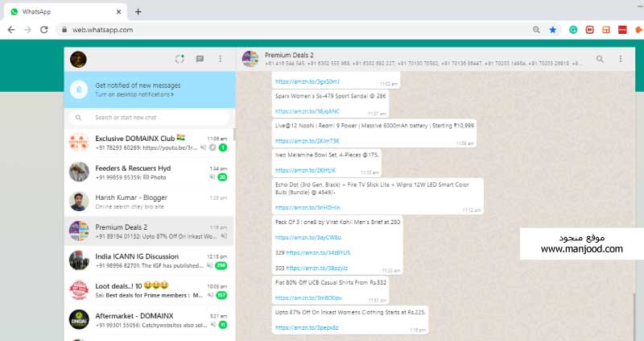
Task: Open the Sparx Sport Sandal Amazon link
Action: [x=308, y=111]
